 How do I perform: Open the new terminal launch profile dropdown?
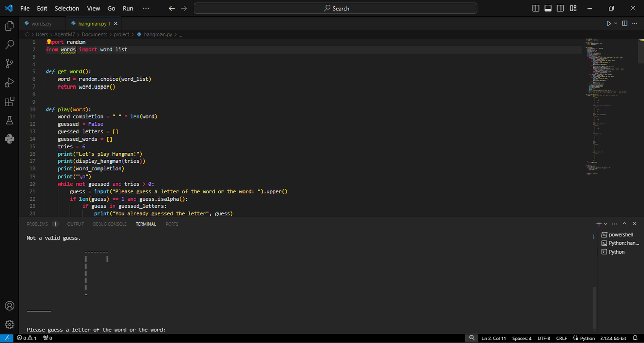605,224
